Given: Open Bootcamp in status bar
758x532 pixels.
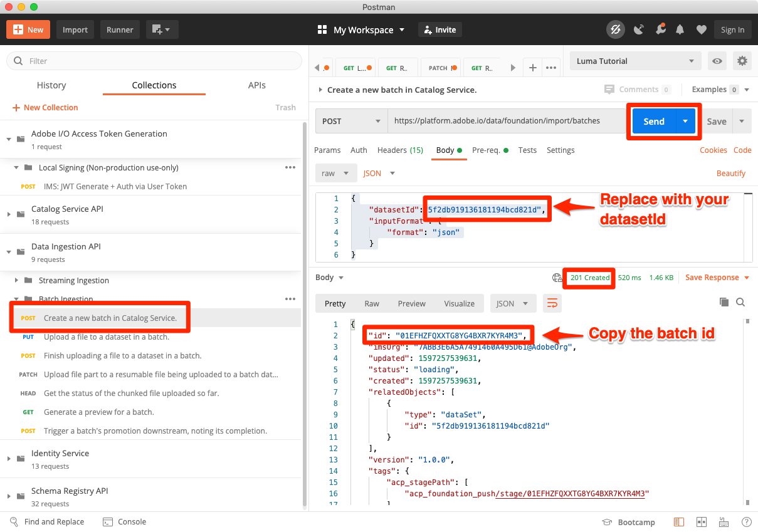Looking at the screenshot, I should 629,522.
